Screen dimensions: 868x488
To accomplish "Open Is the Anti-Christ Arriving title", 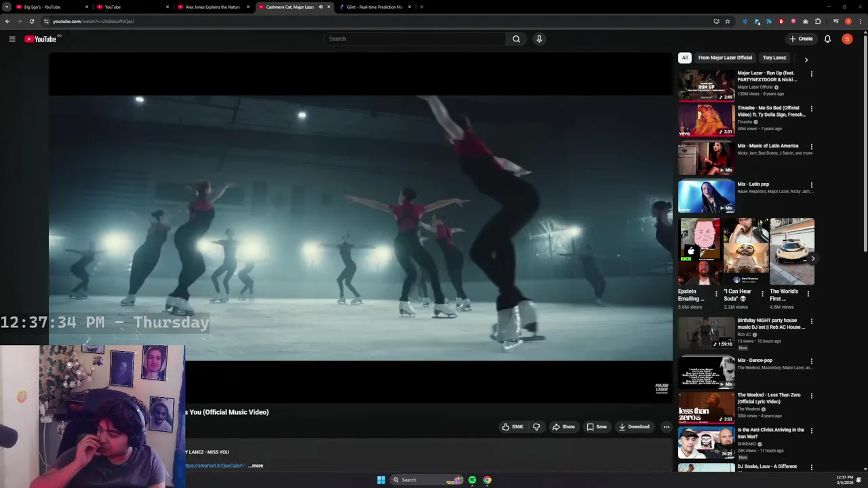I will [771, 433].
